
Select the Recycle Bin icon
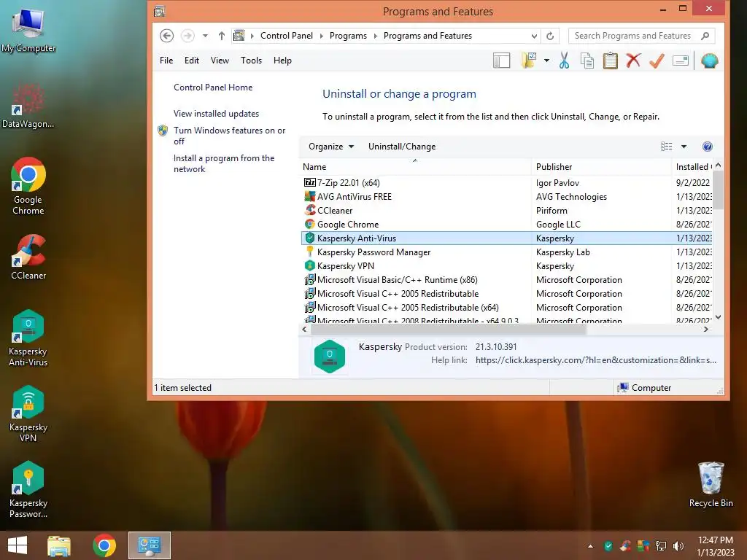(x=711, y=485)
